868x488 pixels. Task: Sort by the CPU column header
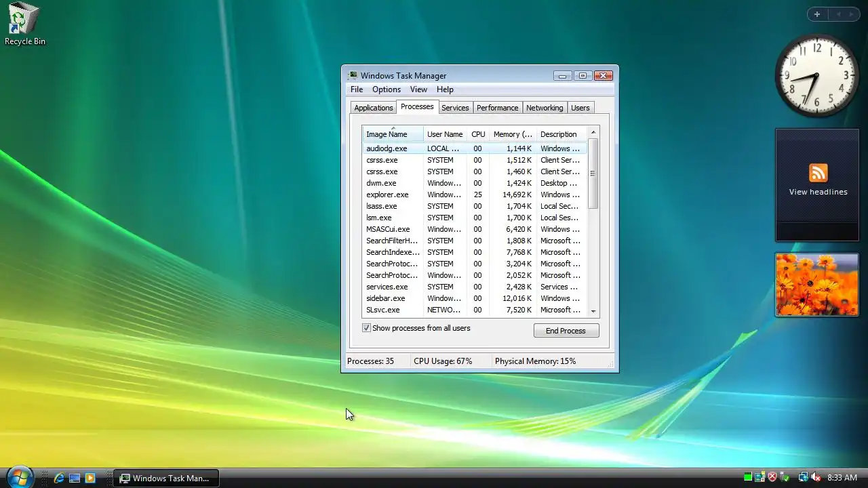478,134
